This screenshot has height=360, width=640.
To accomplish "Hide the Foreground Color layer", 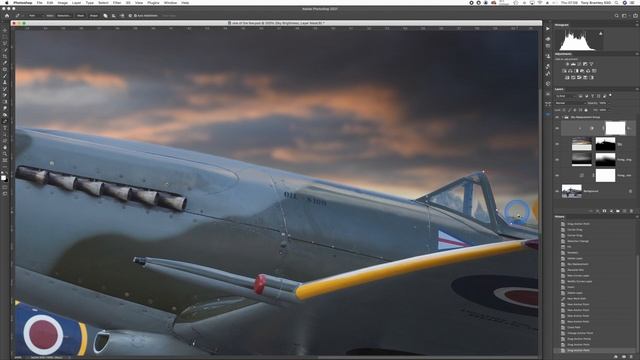I will click(557, 175).
